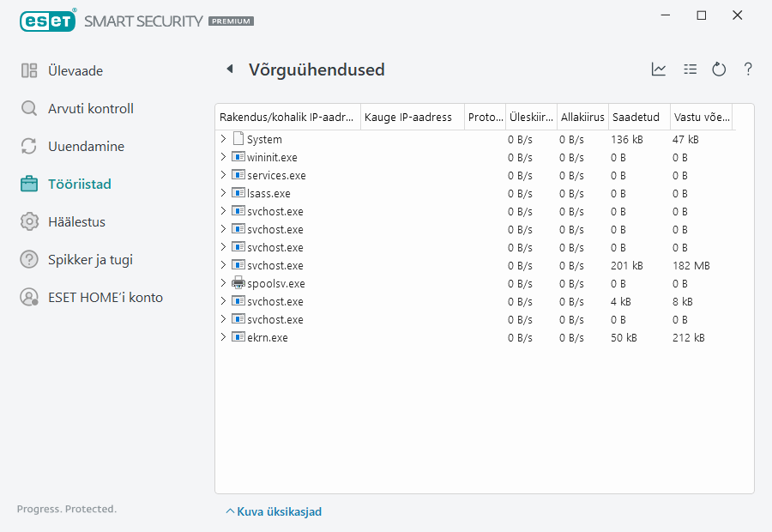Image resolution: width=772 pixels, height=532 pixels.
Task: Expand the System process row
Action: point(223,139)
